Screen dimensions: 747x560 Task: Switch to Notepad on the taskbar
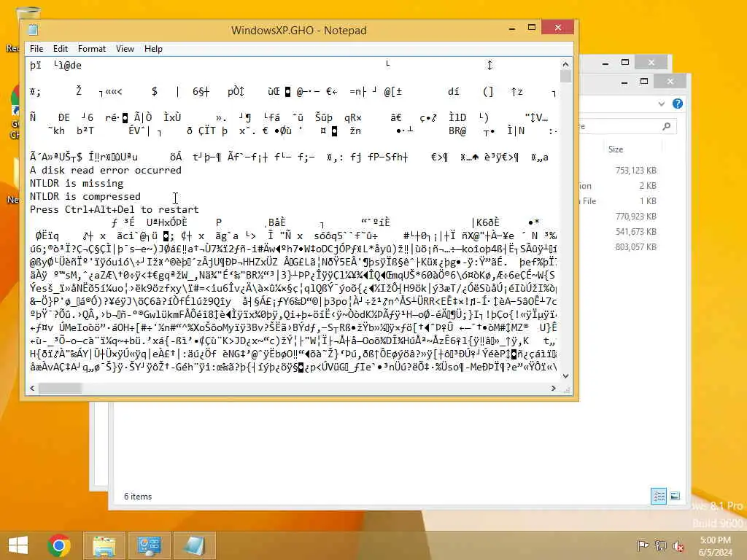coord(195,545)
